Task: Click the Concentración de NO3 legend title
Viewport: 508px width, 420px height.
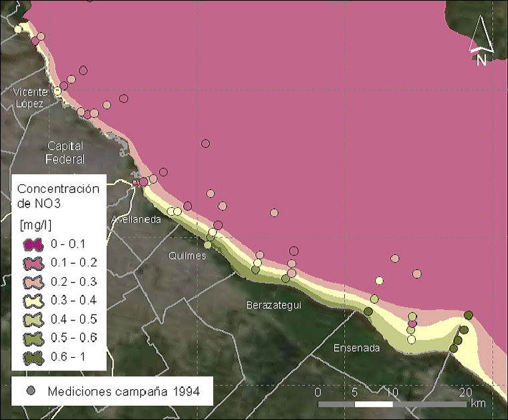Action: 57,195
